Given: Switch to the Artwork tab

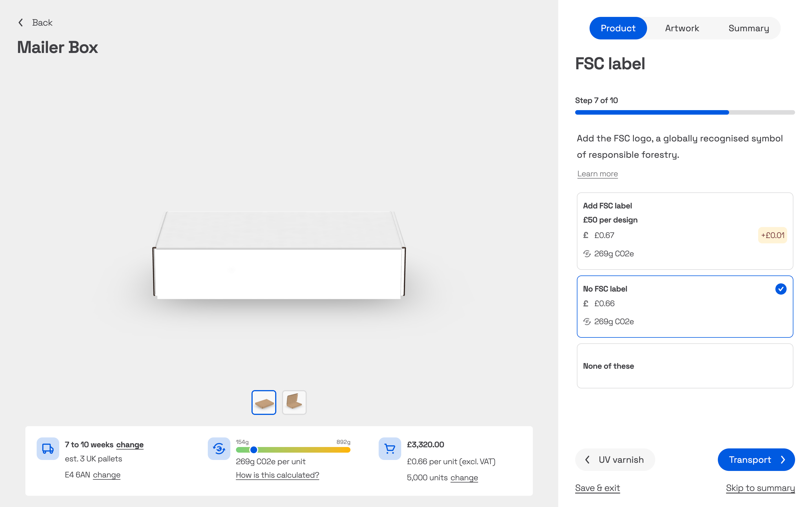Looking at the screenshot, I should coord(682,28).
